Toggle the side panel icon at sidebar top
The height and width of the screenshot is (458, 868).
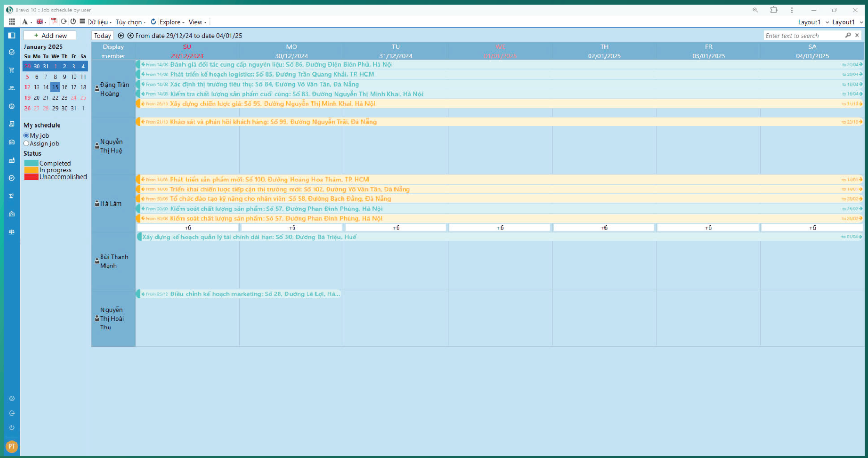[12, 35]
